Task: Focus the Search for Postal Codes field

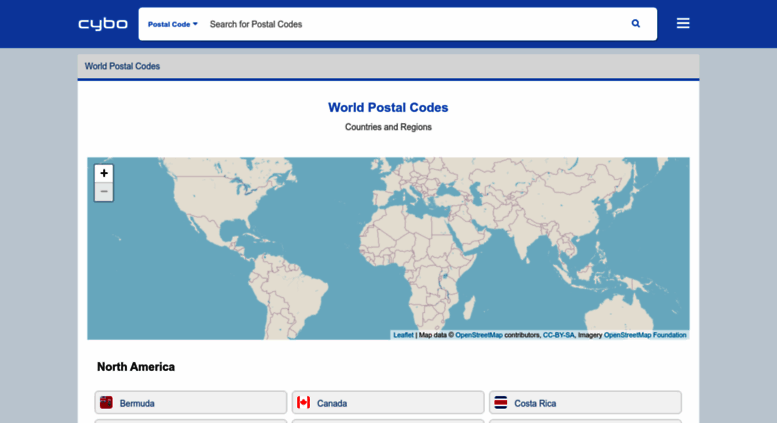Action: (x=410, y=24)
